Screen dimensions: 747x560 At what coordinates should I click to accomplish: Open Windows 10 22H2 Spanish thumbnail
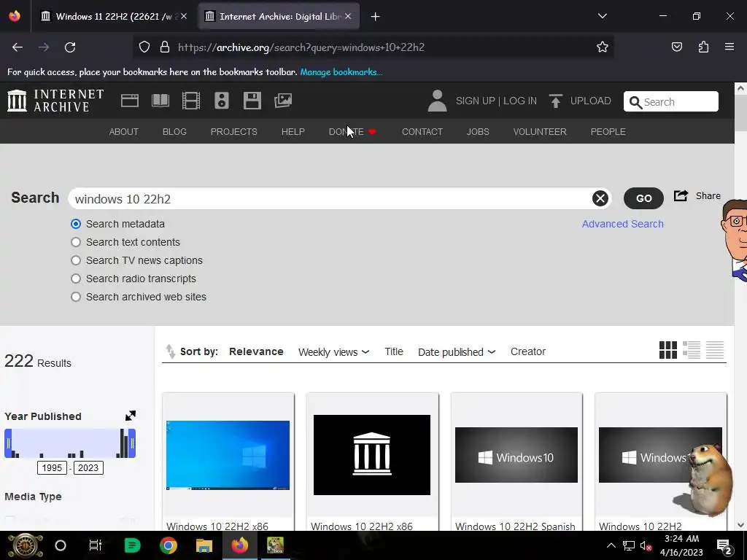point(516,455)
